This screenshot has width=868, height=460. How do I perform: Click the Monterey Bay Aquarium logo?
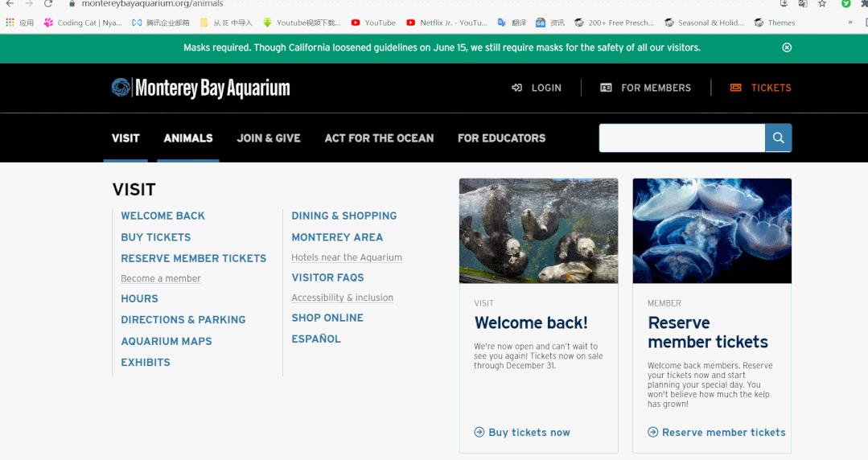(x=201, y=88)
